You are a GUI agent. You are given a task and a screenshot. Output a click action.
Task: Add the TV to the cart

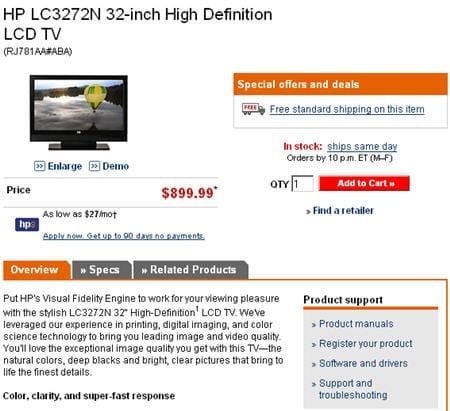pyautogui.click(x=364, y=183)
